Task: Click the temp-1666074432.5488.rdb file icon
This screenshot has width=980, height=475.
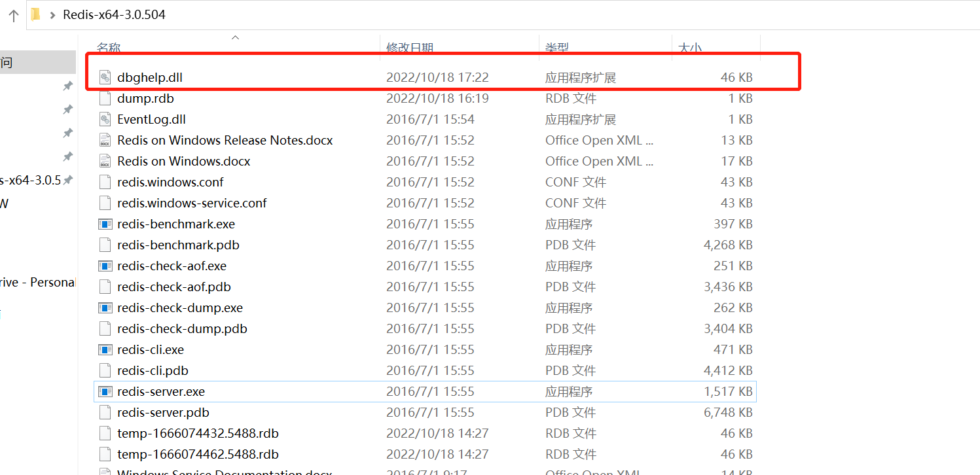Action: [105, 433]
